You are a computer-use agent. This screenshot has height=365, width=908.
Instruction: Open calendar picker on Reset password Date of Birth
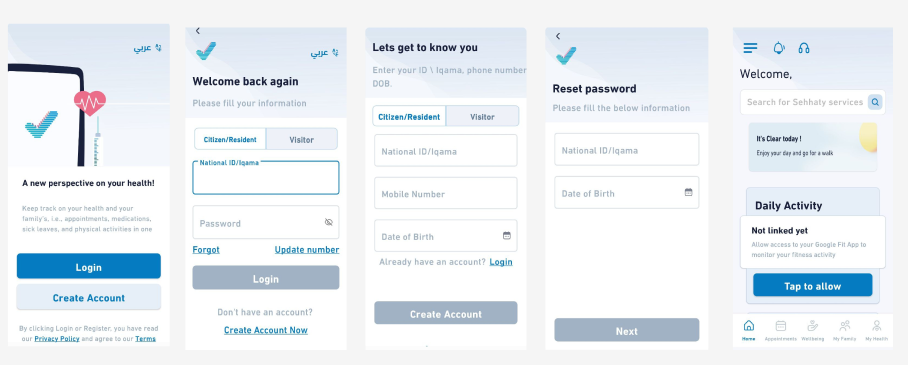click(x=689, y=192)
